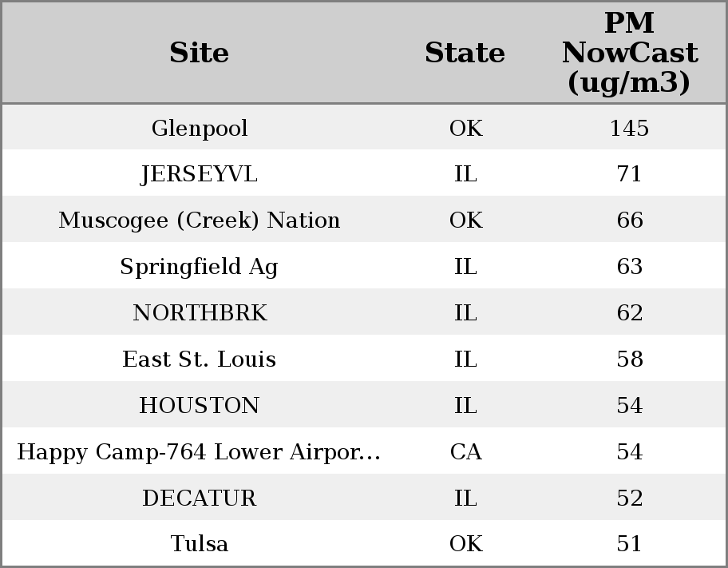Select the JERSEYVL site name
Image resolution: width=728 pixels, height=568 pixels.
[x=199, y=174]
